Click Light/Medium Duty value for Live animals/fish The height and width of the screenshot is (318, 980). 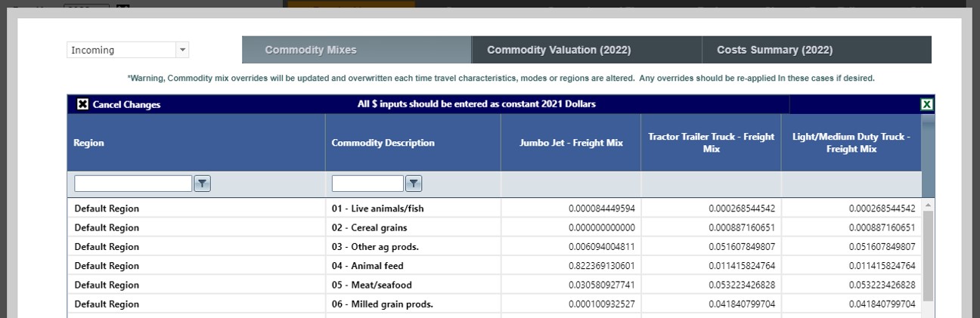882,208
